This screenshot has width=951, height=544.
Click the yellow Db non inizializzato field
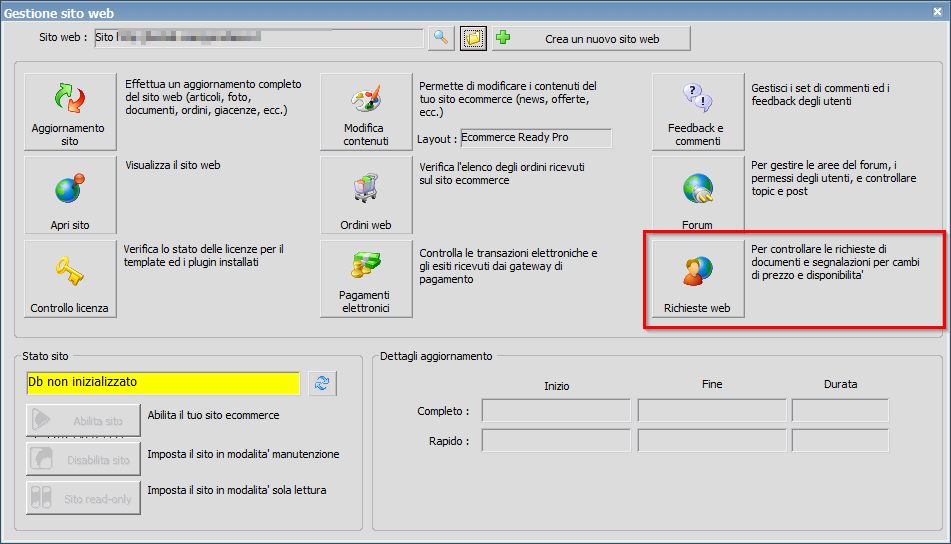pyautogui.click(x=163, y=383)
